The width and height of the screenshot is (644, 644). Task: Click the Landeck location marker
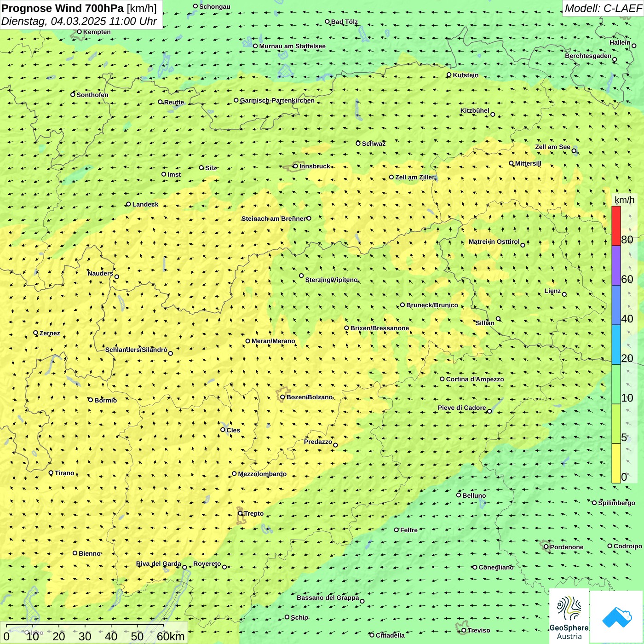click(x=128, y=204)
